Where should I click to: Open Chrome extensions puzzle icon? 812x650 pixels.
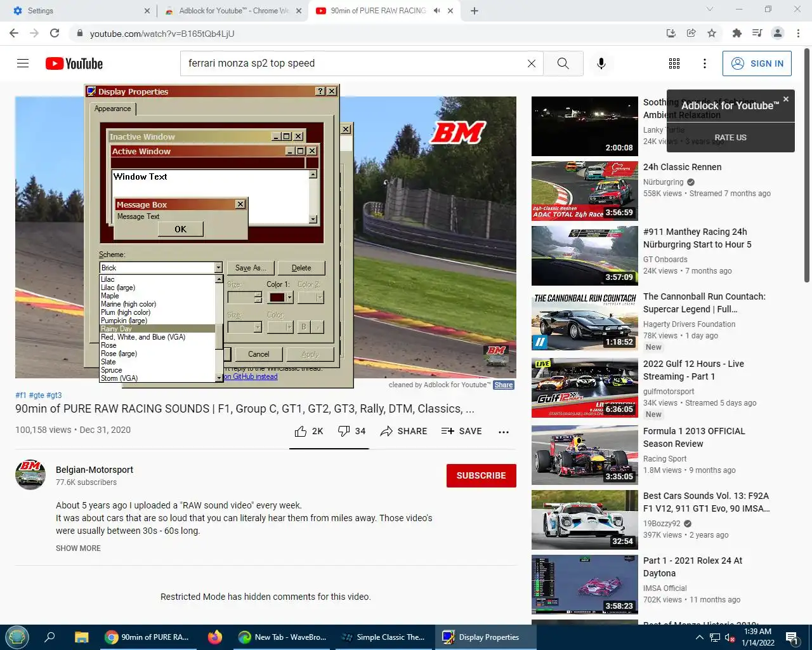(737, 33)
